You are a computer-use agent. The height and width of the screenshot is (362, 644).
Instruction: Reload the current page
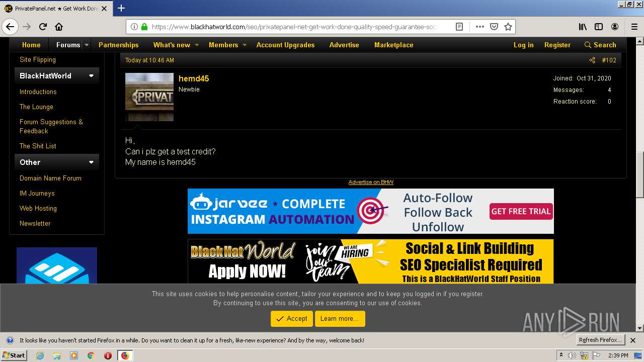pos(43,27)
